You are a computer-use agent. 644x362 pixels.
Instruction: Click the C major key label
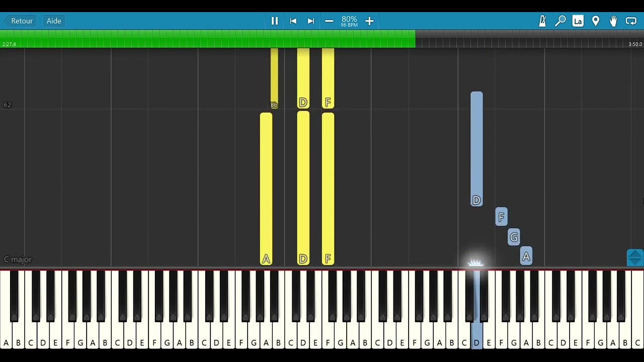pos(18,259)
